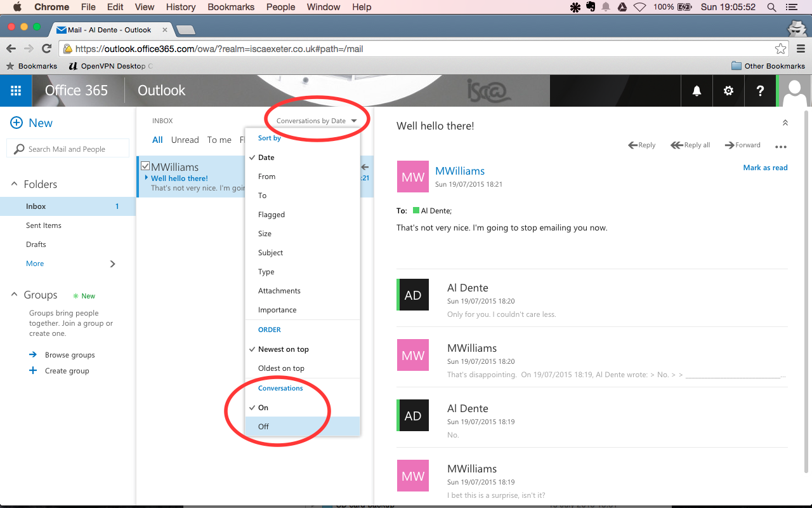Open the Apple menu
Screen dimensions: 812x508
[17, 7]
